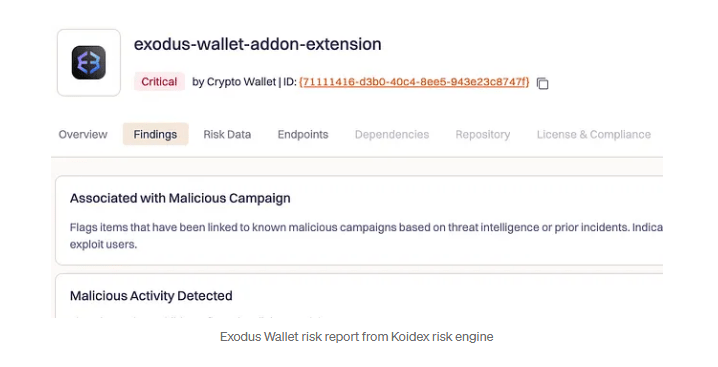The image size is (718, 367).
Task: Select the 'ID:' label before the identifier
Action: [x=289, y=82]
